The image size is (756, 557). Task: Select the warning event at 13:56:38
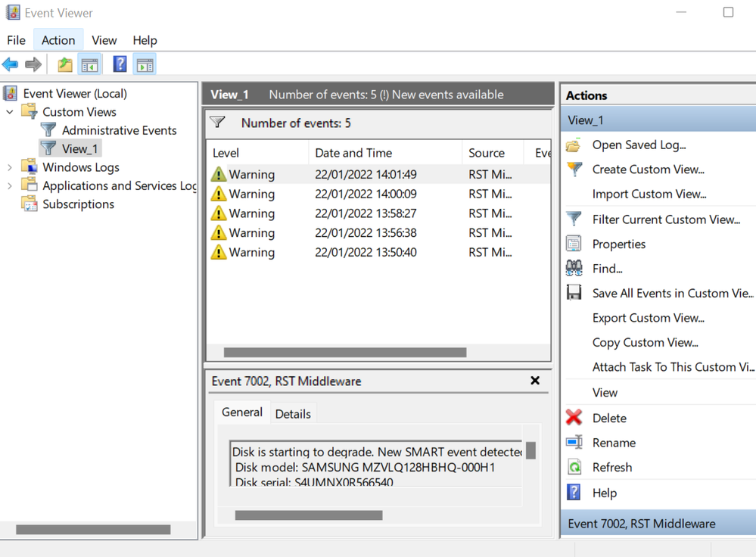click(379, 232)
